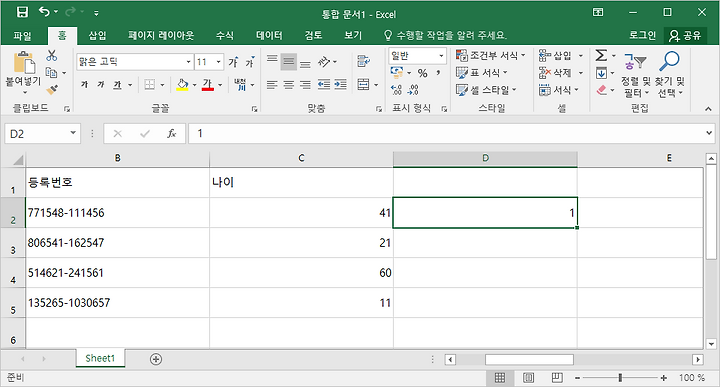Align text to the right
Viewport: 720px width, 387px height.
coord(305,84)
